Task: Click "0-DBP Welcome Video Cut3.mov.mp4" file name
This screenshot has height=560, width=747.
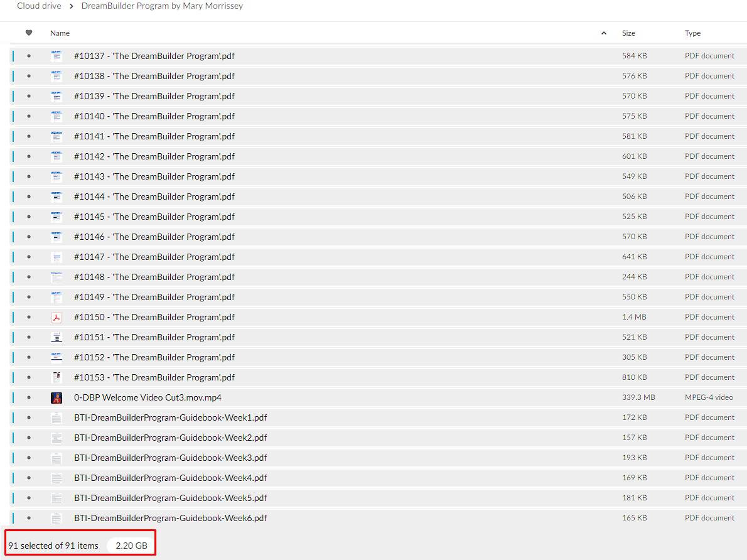Action: pyautogui.click(x=148, y=397)
